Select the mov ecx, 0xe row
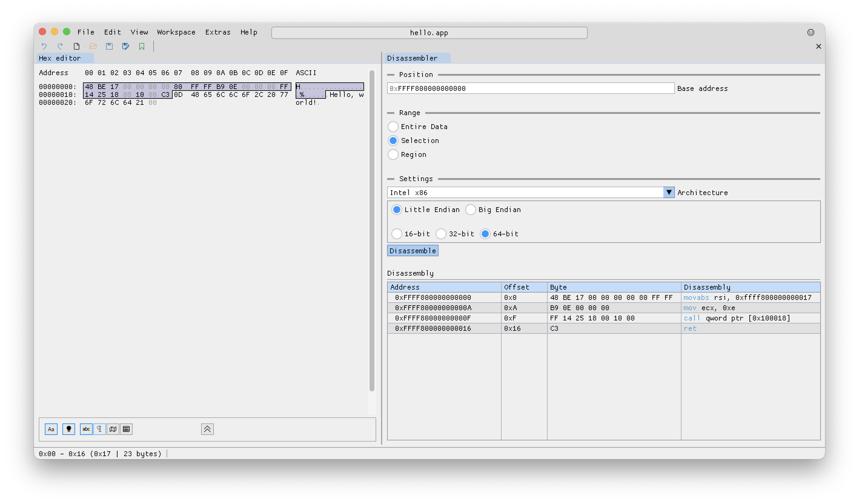 pos(604,308)
